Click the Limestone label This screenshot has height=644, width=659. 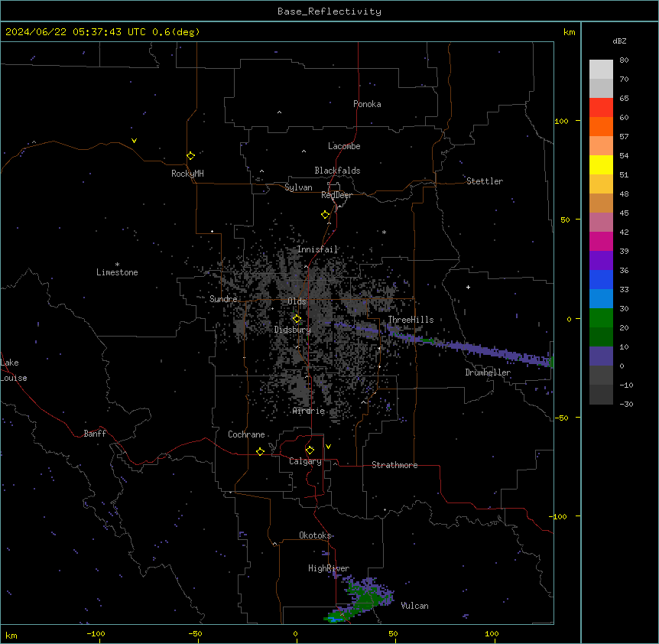click(x=117, y=272)
